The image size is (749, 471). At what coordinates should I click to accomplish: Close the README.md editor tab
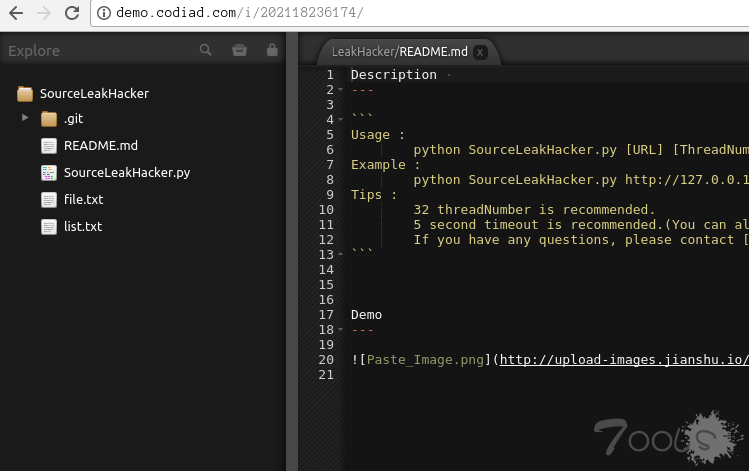pyautogui.click(x=480, y=52)
